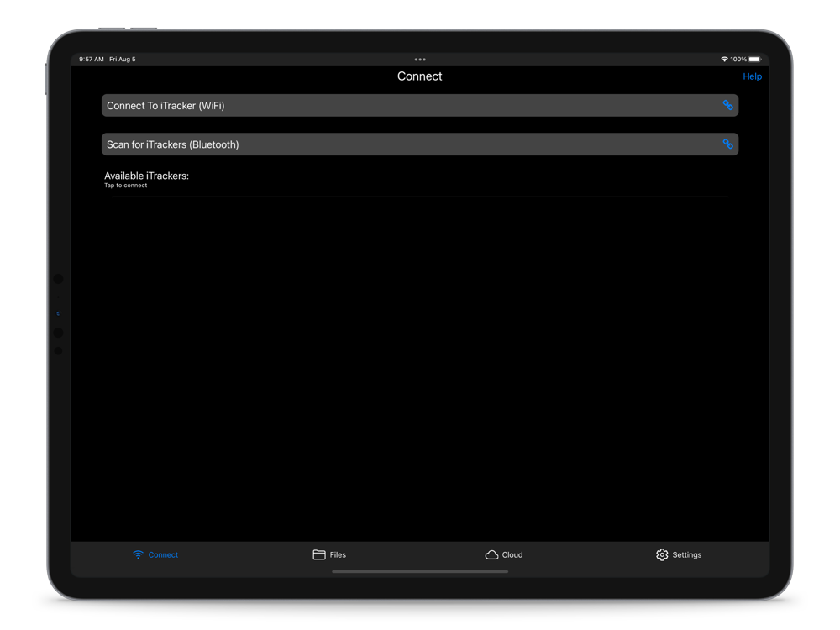
Task: Click link icon in WiFi row
Action: (727, 105)
